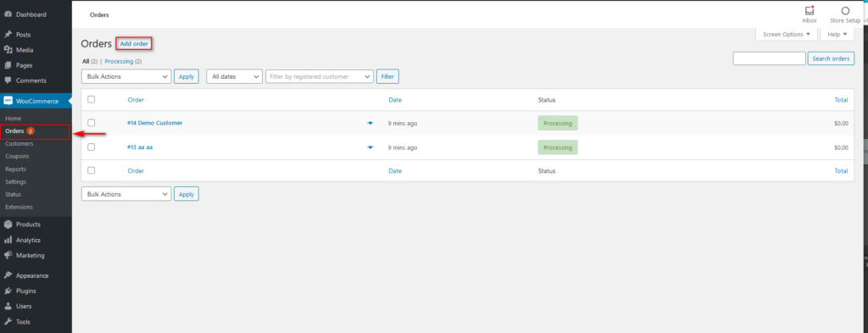
Task: Click the Appearance brush icon
Action: 8,275
